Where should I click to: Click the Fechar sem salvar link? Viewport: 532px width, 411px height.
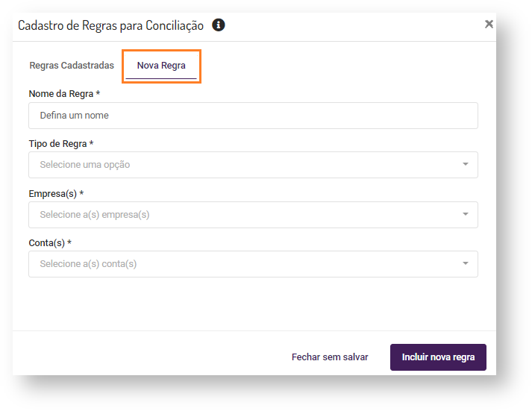click(x=330, y=357)
